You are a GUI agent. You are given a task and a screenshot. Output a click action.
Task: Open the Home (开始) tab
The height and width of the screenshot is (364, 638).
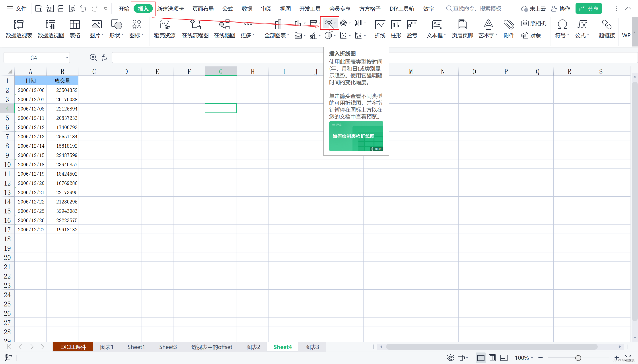tap(124, 9)
